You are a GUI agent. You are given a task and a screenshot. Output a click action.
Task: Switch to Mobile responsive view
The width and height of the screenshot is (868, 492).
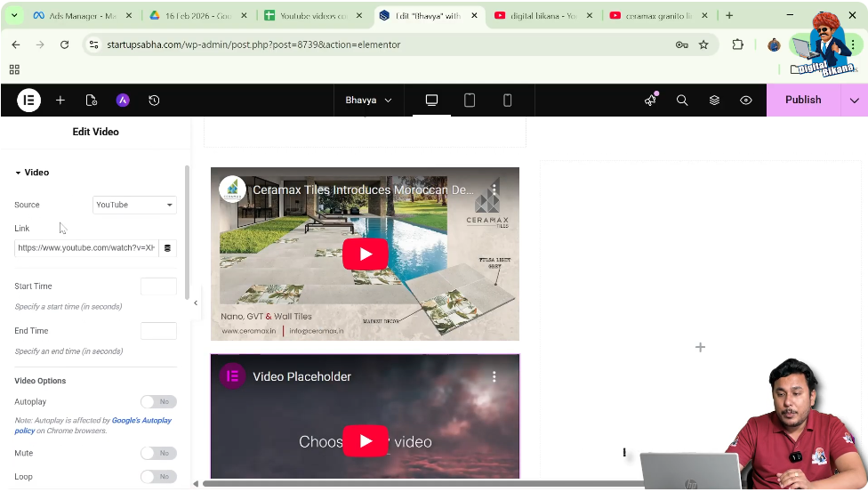point(507,101)
